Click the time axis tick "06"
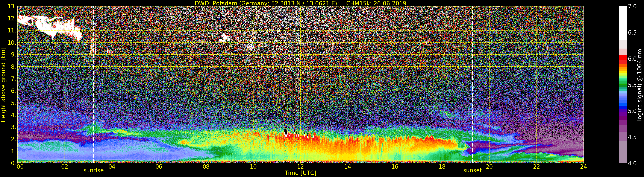This screenshot has height=177, width=644. (159, 167)
